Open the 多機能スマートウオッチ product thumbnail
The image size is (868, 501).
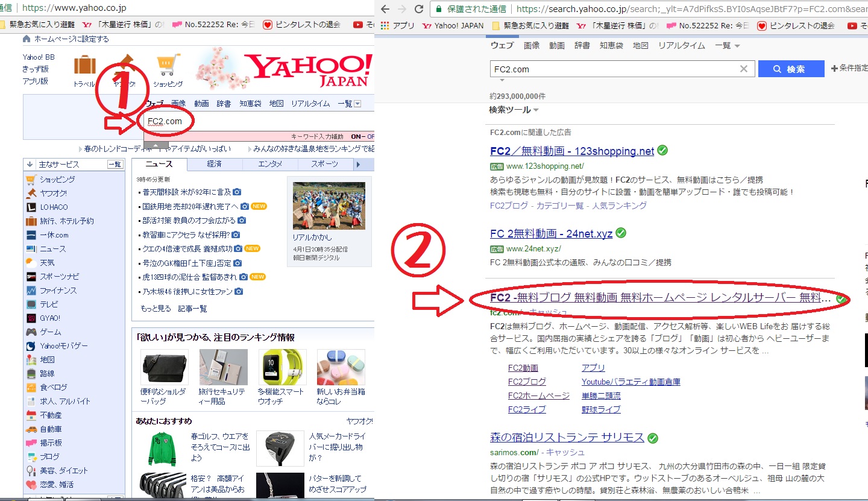[x=283, y=367]
